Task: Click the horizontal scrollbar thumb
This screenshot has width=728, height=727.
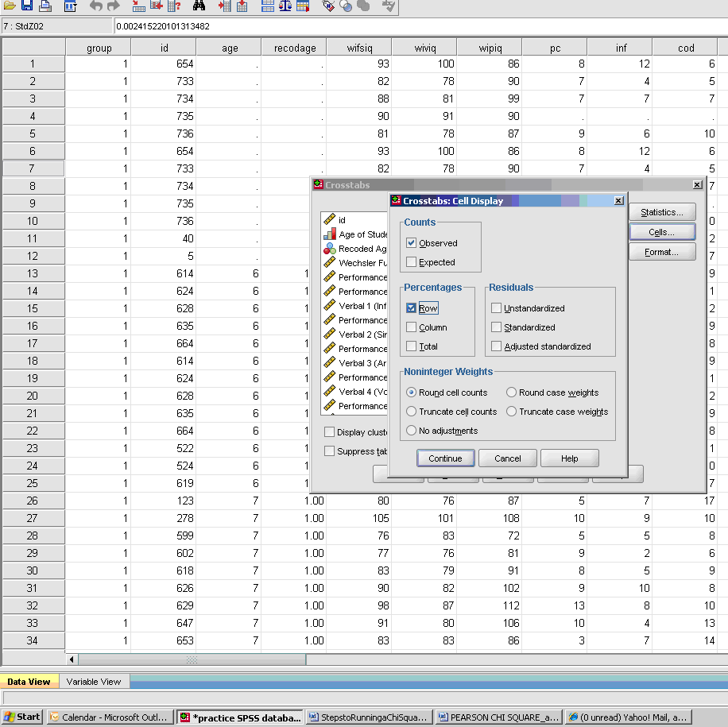Action: (x=192, y=659)
